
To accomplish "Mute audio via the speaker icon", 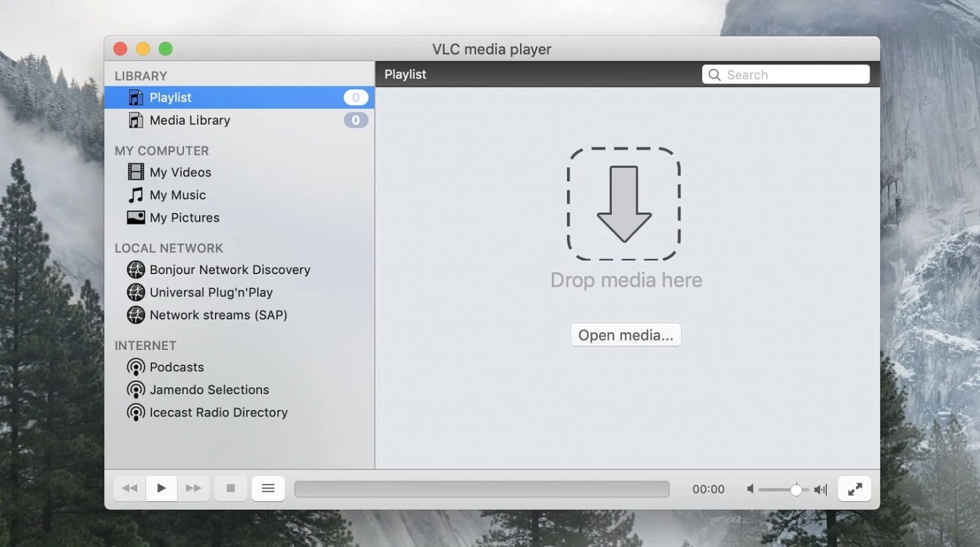I will 750,489.
